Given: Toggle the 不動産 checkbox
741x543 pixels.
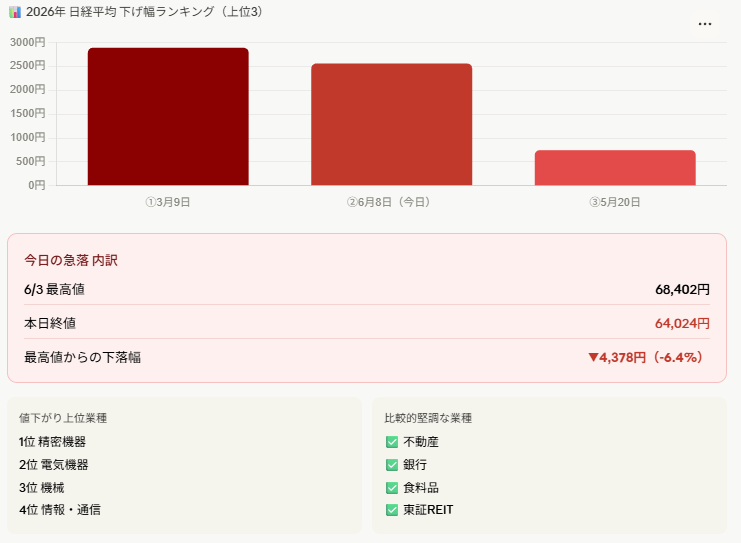Looking at the screenshot, I should tap(392, 442).
